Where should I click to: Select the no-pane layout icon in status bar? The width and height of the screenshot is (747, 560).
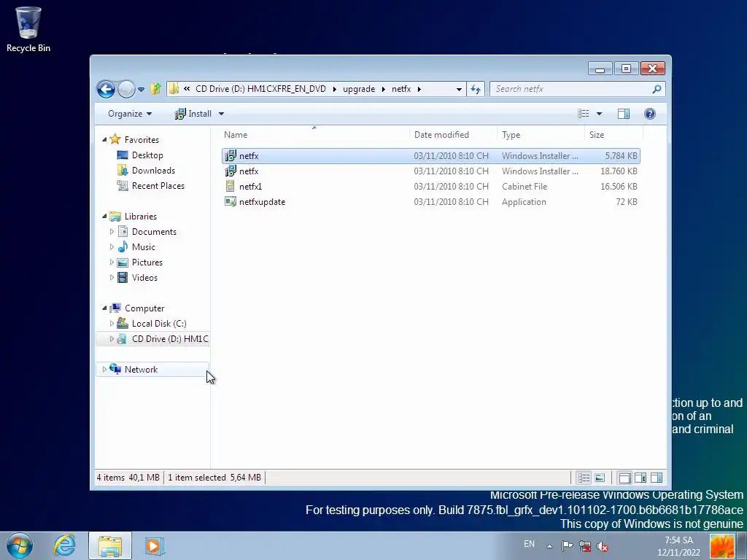(x=624, y=478)
